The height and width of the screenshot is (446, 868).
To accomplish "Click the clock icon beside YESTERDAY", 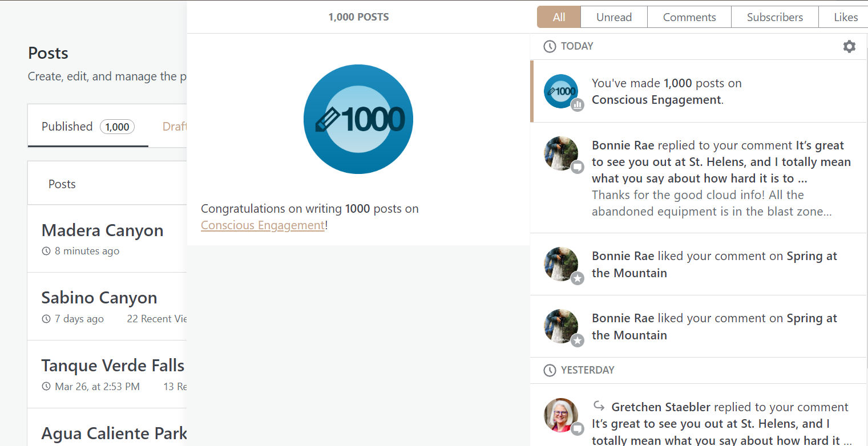I will (550, 371).
